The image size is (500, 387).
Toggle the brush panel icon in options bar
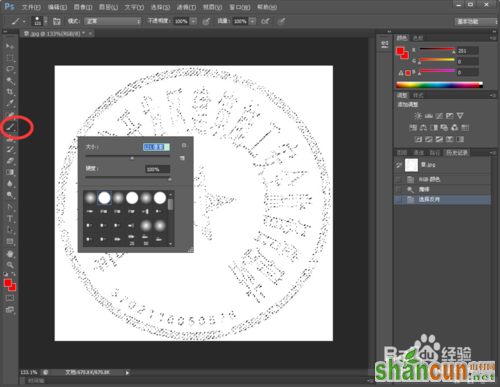point(57,21)
